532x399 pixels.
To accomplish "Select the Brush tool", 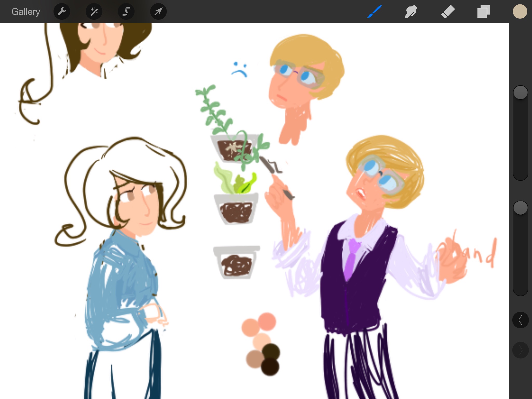I will (375, 11).
